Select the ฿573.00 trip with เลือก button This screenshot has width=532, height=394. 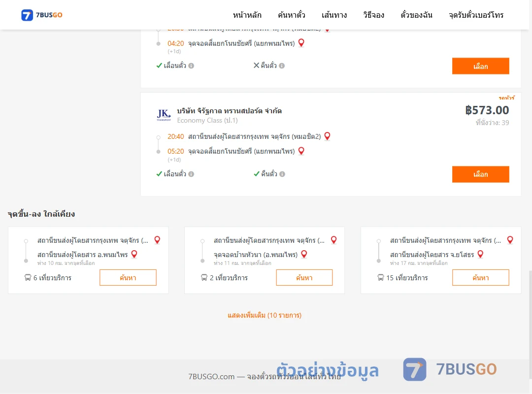coord(480,174)
